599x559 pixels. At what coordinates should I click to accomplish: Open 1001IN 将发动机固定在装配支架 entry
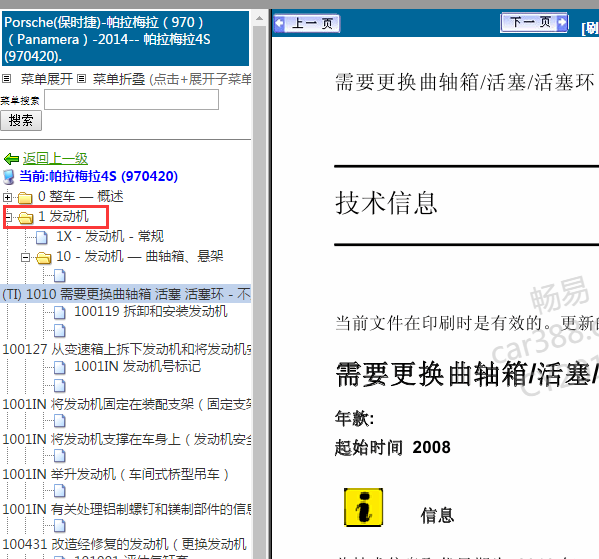pos(125,404)
